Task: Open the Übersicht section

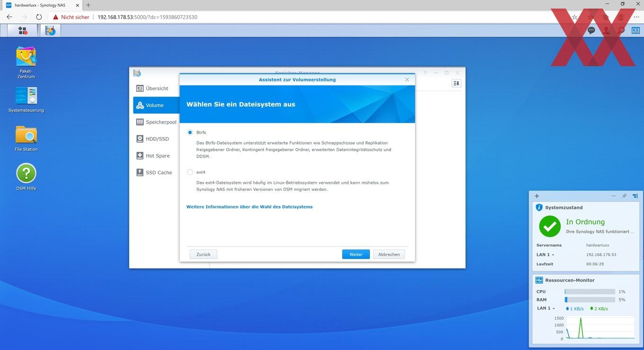Action: (156, 89)
